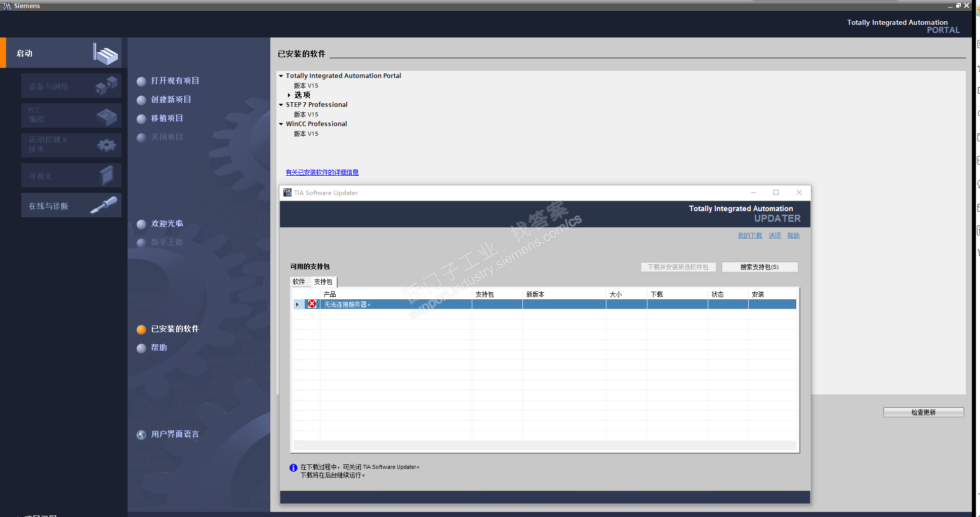
Task: Switch to the 支持包 tab
Action: point(323,282)
